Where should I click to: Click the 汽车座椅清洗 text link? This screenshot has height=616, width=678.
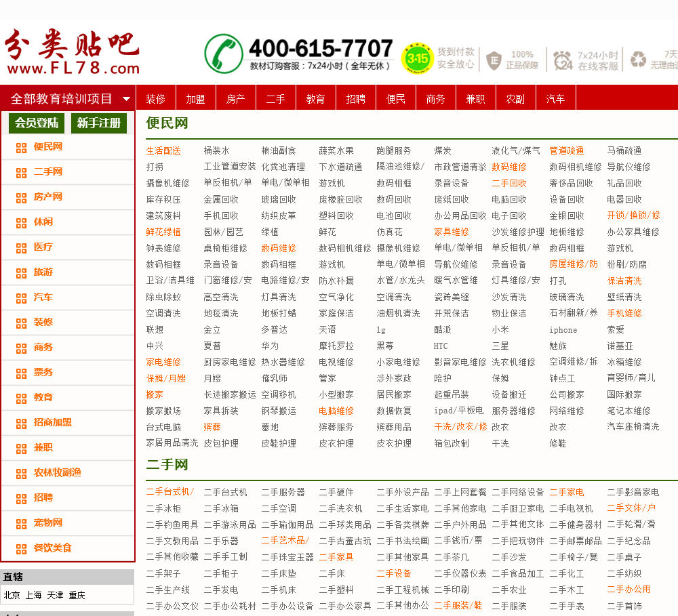click(633, 427)
